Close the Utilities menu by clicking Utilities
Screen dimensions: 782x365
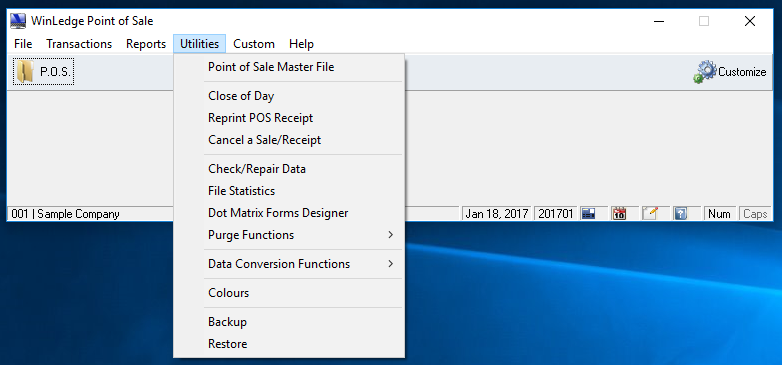[x=199, y=44]
